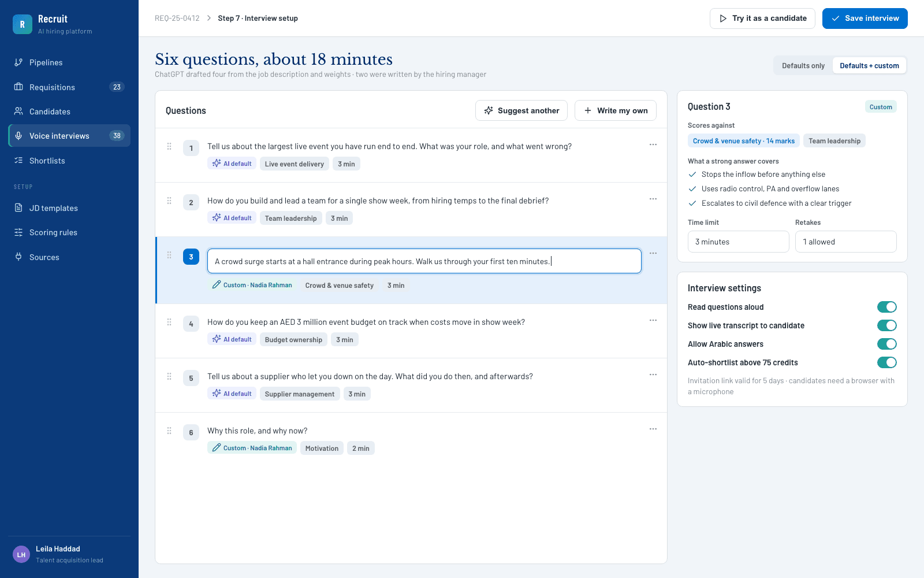Screen dimensions: 924x578
Task: Click the Requisitions 23 count badge
Action: (x=117, y=87)
